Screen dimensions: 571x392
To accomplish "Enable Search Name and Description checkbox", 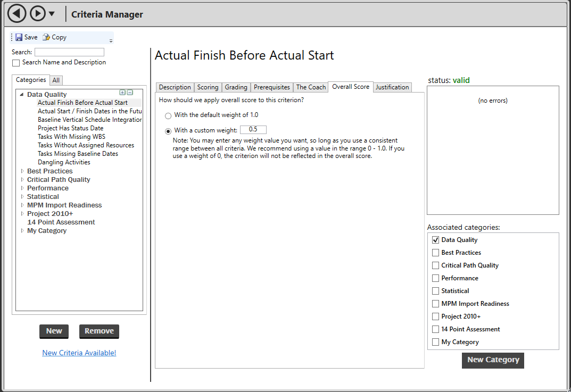I will click(x=16, y=63).
